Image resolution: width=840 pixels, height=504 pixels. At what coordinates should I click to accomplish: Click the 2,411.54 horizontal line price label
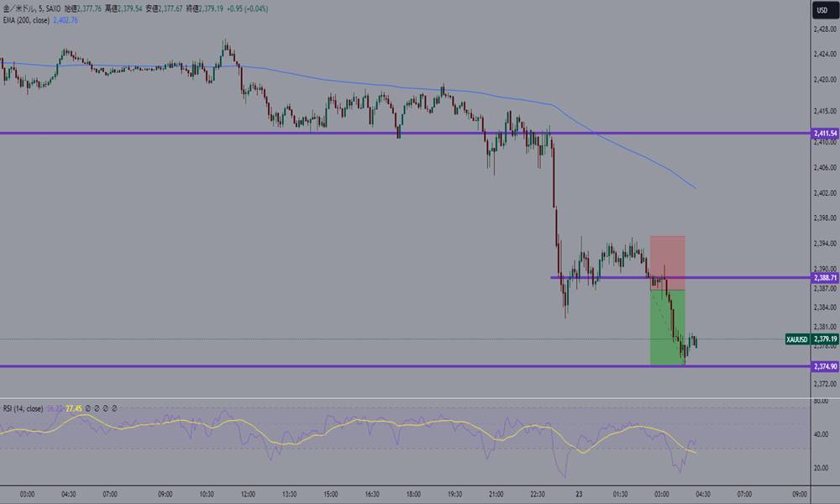(x=824, y=134)
